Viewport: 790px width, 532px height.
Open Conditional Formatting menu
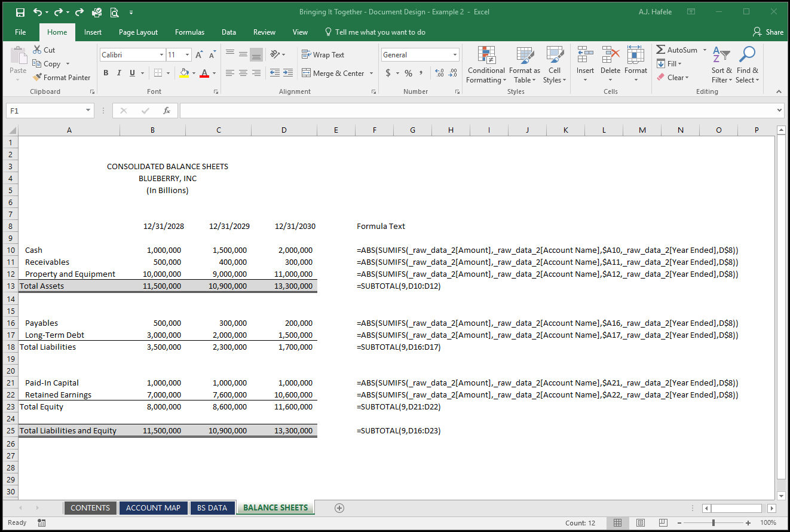pos(486,65)
